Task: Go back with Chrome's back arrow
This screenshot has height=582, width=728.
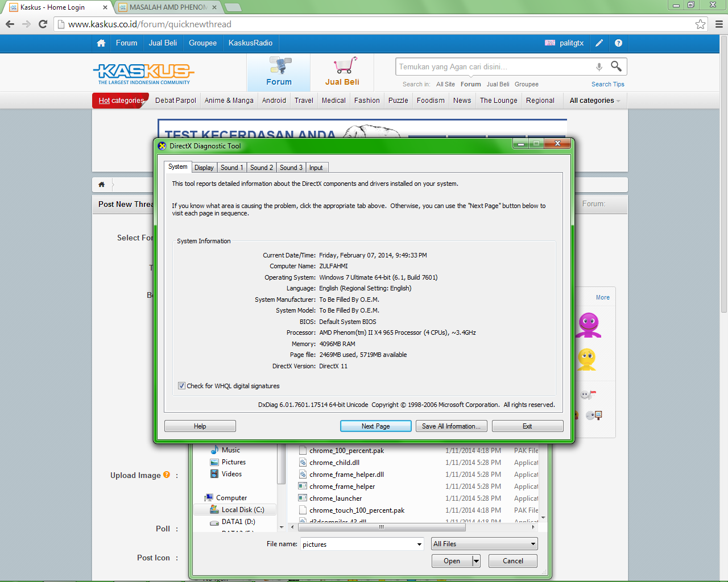Action: 10,24
